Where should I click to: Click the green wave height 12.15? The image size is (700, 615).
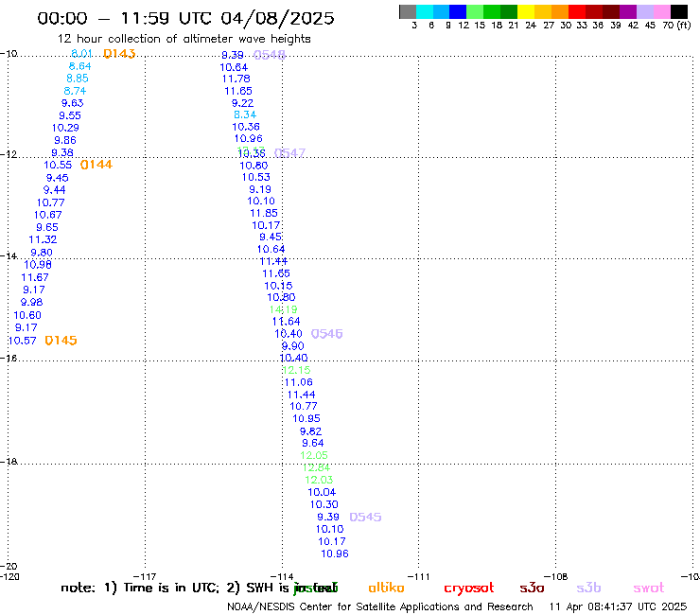[x=296, y=370]
